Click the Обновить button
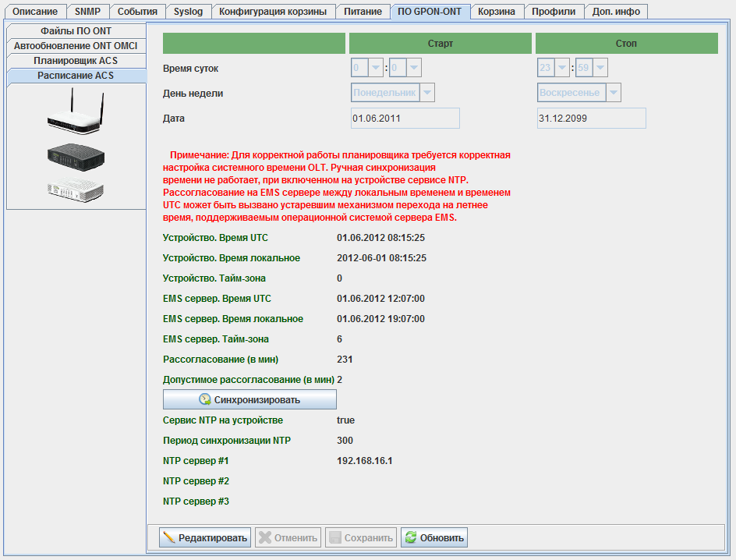The width and height of the screenshot is (736, 560). point(434,537)
